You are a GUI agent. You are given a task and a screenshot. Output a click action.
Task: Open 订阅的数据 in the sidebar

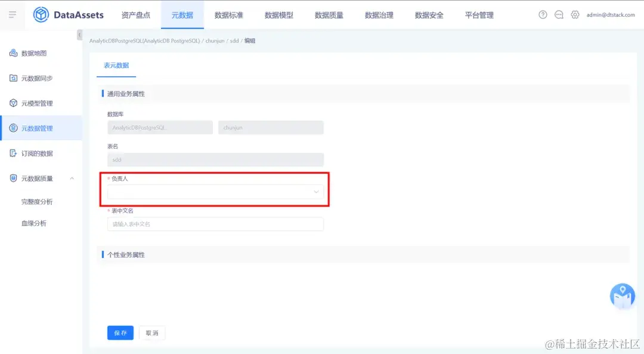(37, 153)
